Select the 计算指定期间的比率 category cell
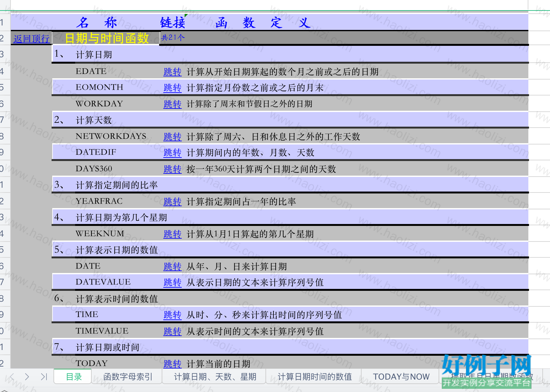The image size is (550, 392). point(117,185)
